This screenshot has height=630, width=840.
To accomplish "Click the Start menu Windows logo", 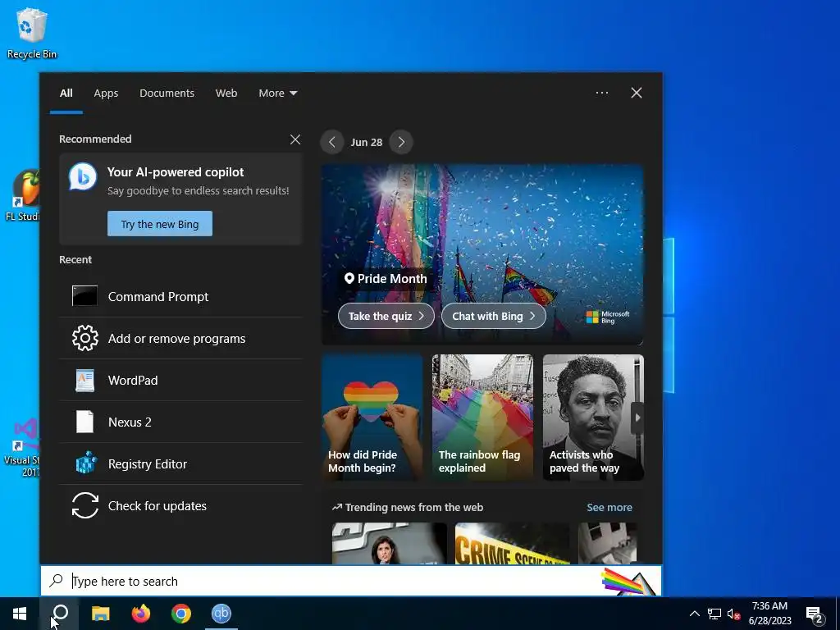I will click(x=20, y=614).
